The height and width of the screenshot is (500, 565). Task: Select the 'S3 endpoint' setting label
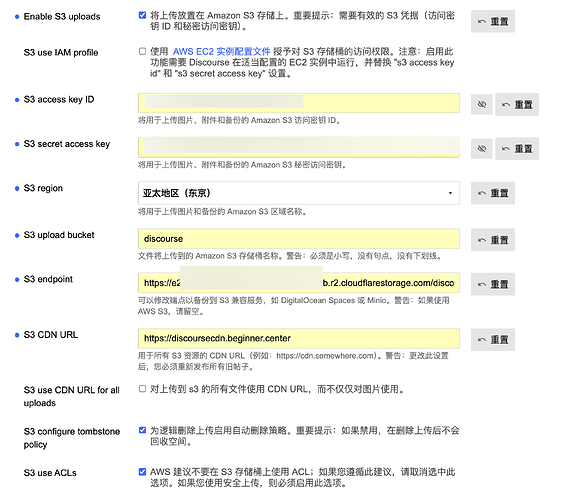48,279
